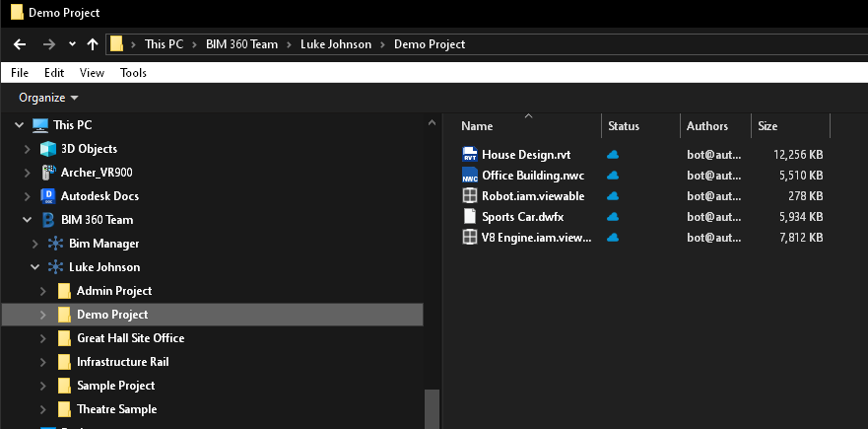Collapse the Luke Johnson node
This screenshot has width=868, height=429.
[x=34, y=267]
